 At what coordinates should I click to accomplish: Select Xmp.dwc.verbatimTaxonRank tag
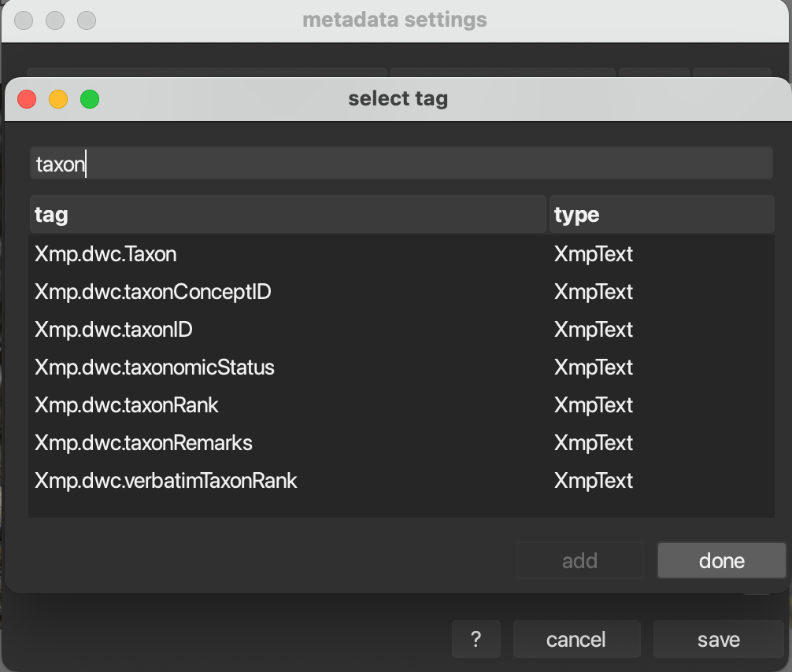[x=401, y=481]
